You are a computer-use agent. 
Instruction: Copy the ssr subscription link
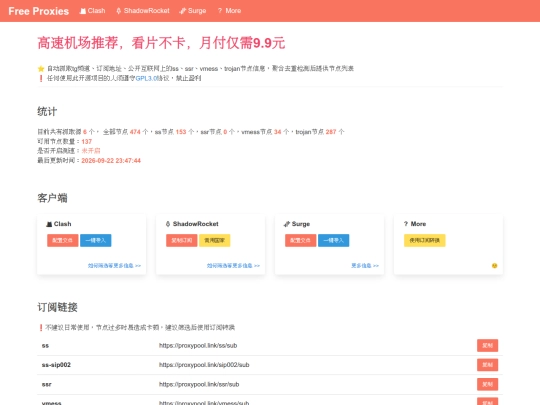487,384
